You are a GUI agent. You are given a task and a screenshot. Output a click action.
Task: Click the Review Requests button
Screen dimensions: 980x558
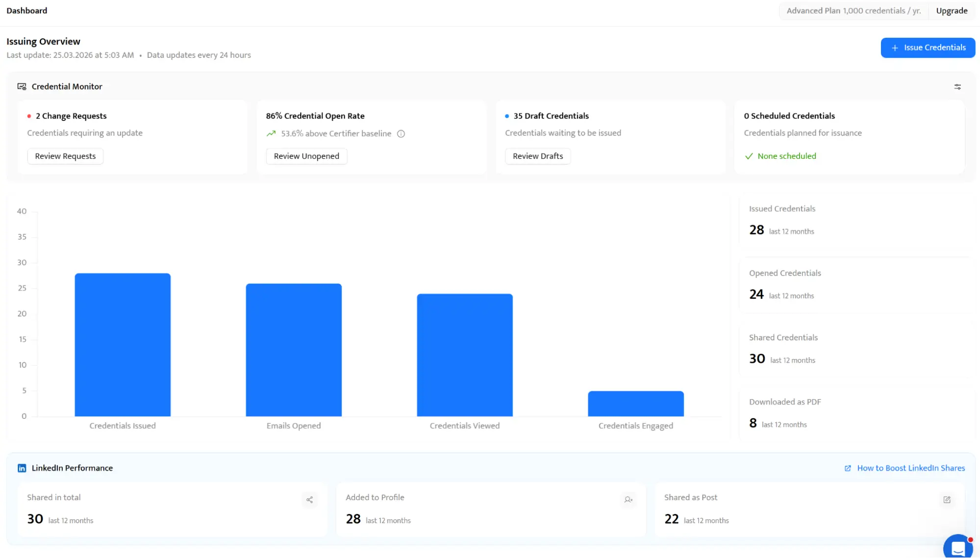coord(65,156)
